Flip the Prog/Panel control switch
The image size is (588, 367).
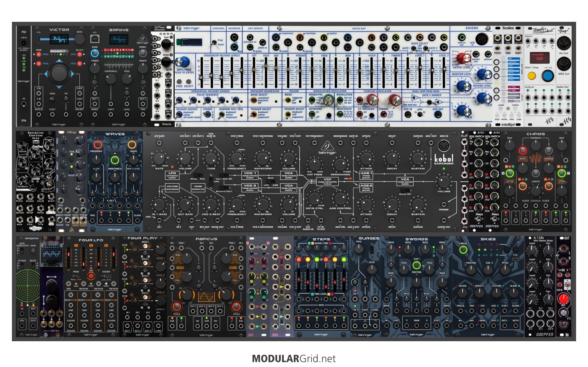pyautogui.click(x=214, y=43)
